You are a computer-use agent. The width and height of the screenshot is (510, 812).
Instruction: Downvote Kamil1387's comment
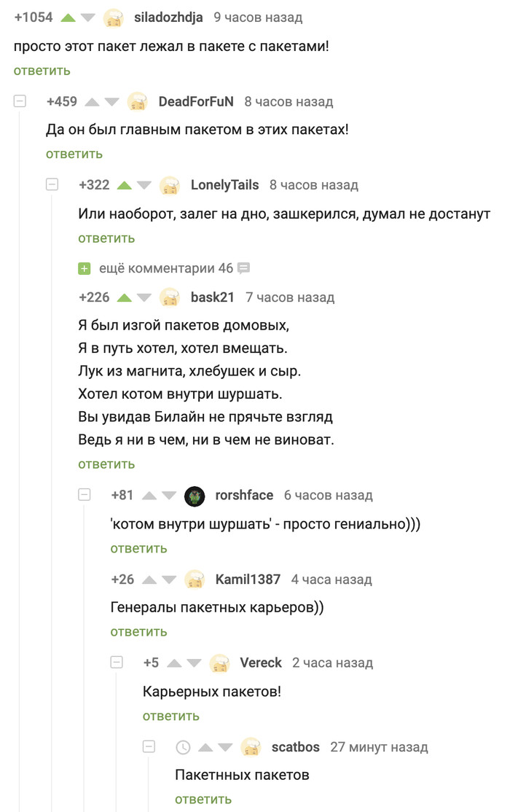(x=168, y=579)
